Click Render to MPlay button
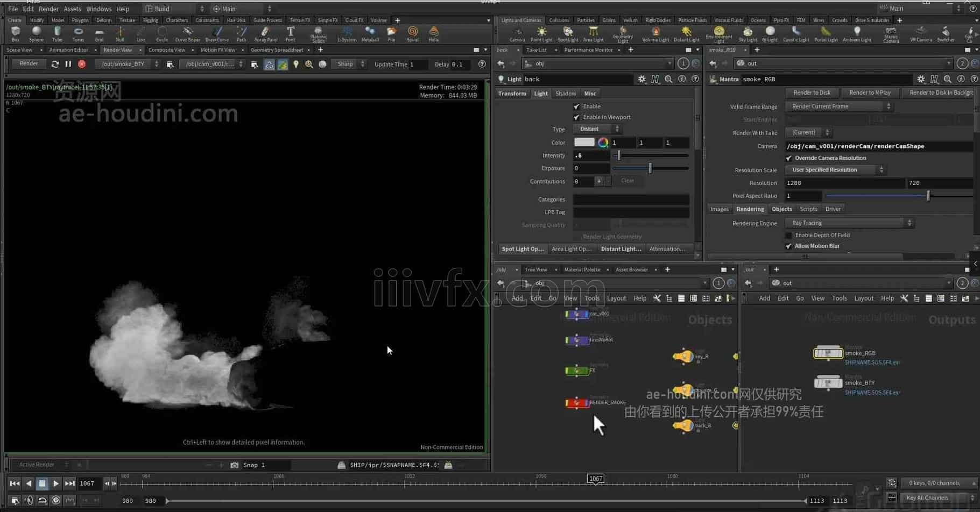Image resolution: width=980 pixels, height=512 pixels. click(870, 93)
